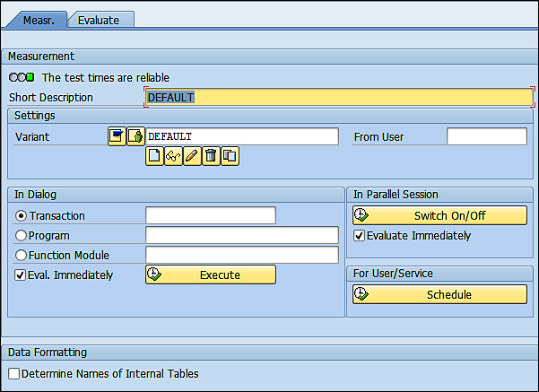Enable Determine Names of Internal Tables
The width and height of the screenshot is (539, 392).
pyautogui.click(x=13, y=373)
